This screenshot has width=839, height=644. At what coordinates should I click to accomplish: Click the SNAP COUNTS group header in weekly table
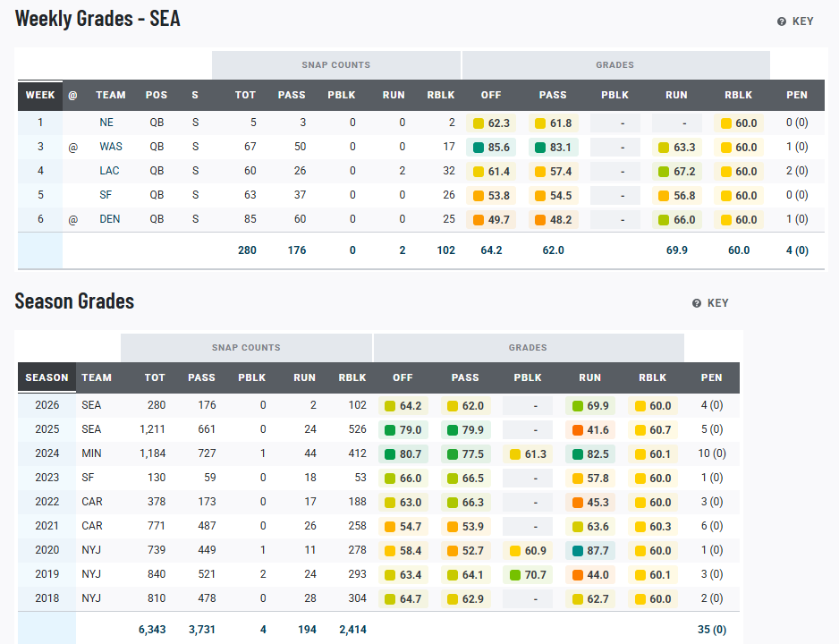336,65
